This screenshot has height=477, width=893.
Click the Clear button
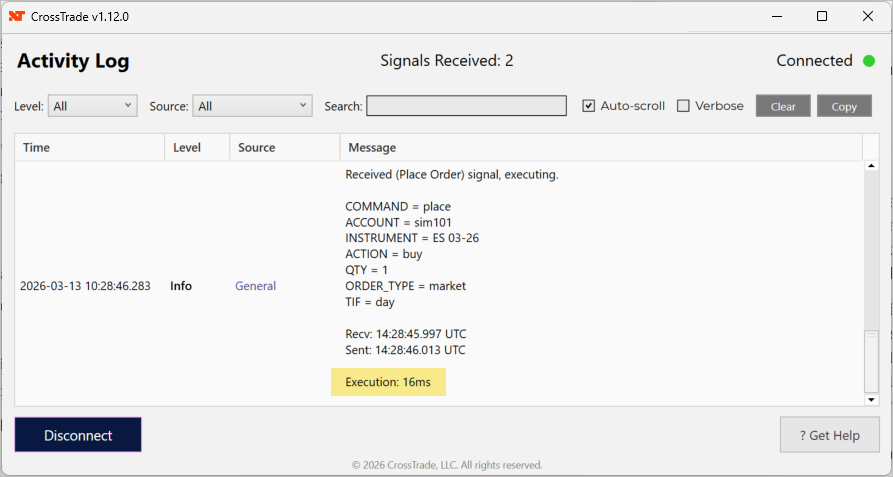point(783,106)
